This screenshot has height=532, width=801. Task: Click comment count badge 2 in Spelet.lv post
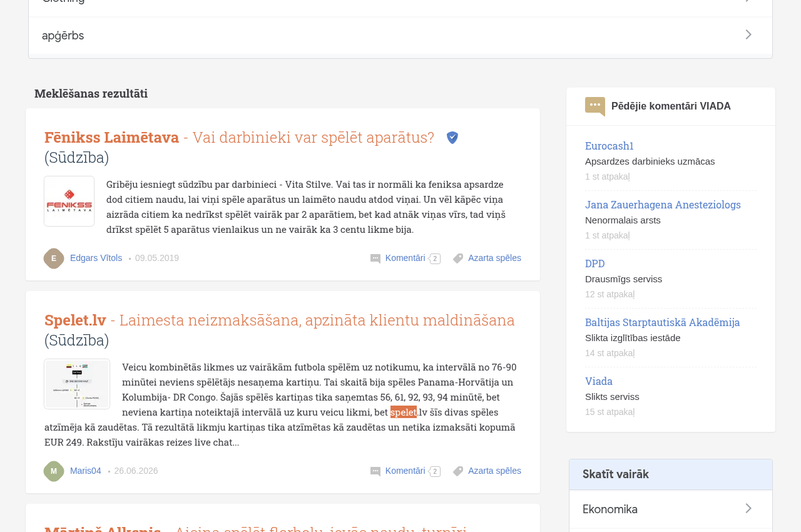(x=435, y=471)
